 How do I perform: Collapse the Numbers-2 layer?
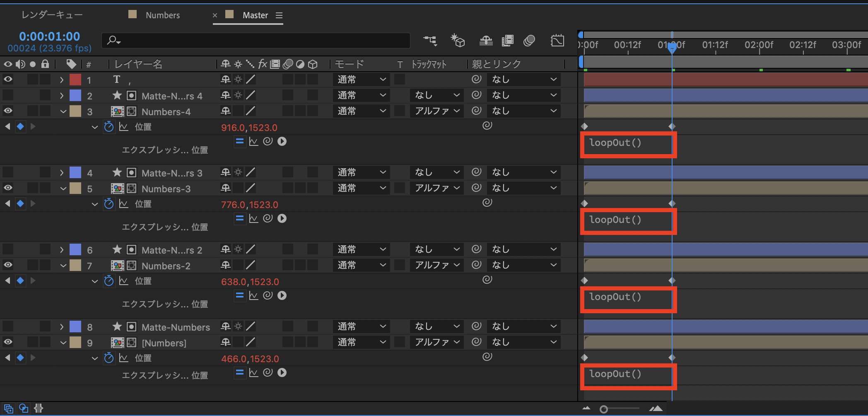coord(63,265)
